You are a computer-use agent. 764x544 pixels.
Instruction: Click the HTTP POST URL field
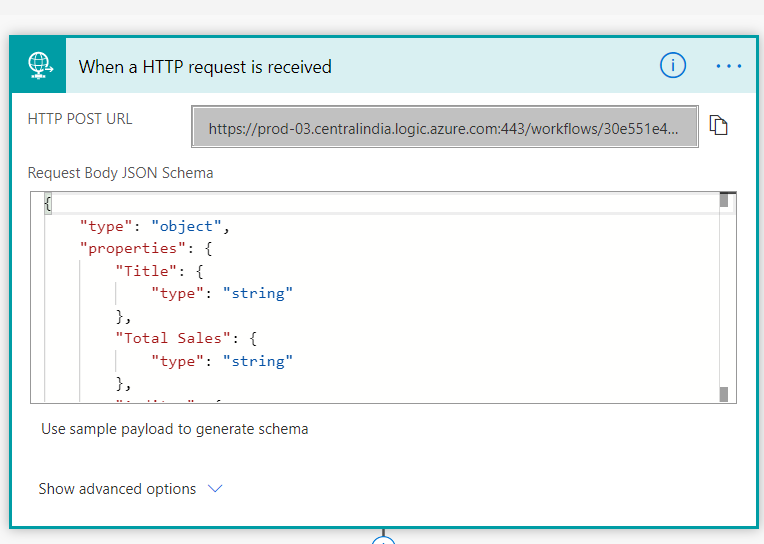(x=445, y=127)
